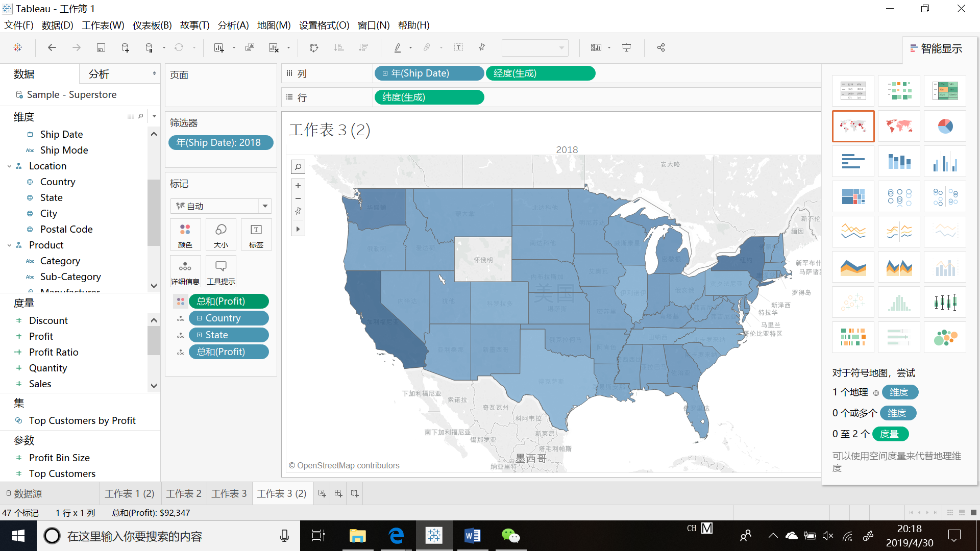Click 年(Ship Date): 2018 filter pill
This screenshot has height=551, width=980.
(x=220, y=143)
